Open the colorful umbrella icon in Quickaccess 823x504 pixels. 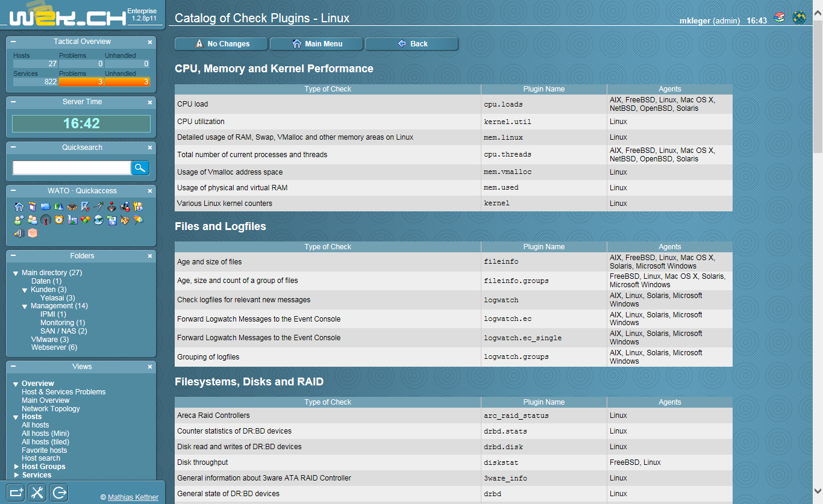click(138, 220)
